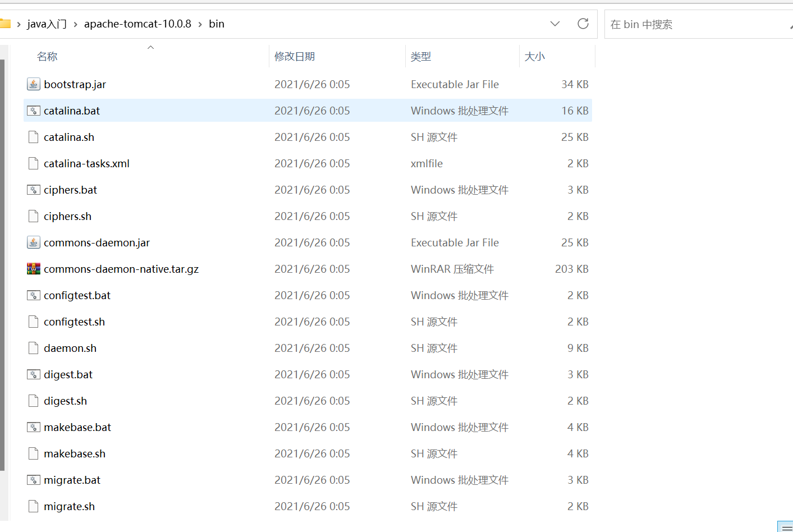
Task: Click Windows 批处理文件 type of migrate.bat
Action: 460,480
